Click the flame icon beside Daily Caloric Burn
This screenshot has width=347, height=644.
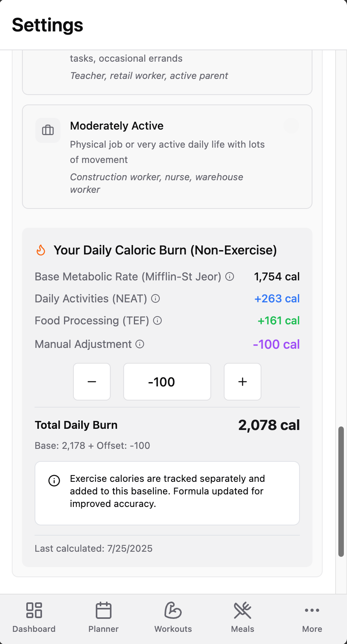click(41, 250)
